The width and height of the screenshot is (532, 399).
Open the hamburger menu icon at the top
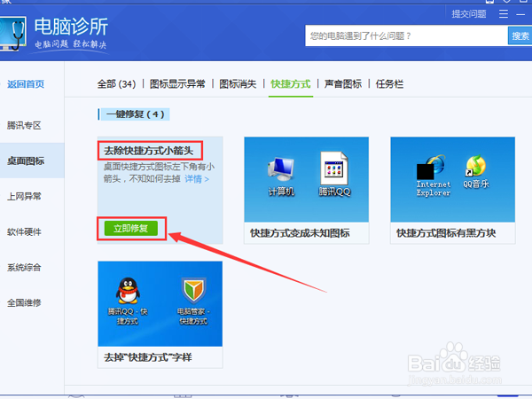(x=504, y=14)
